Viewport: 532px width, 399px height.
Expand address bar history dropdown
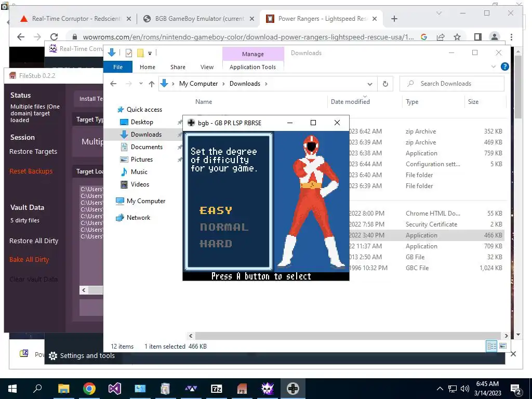(370, 84)
